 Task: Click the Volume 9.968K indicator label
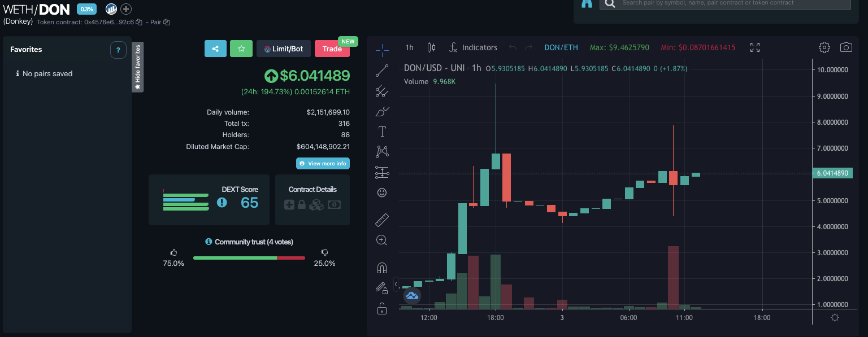pyautogui.click(x=430, y=82)
